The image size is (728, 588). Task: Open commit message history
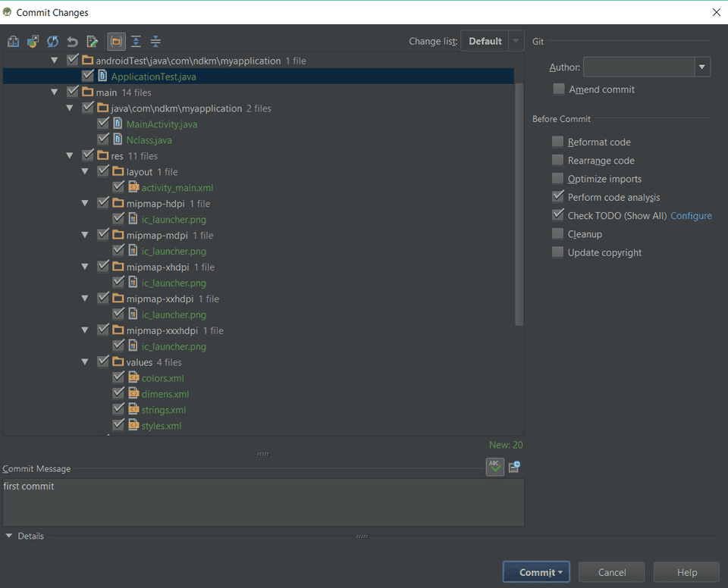click(513, 467)
